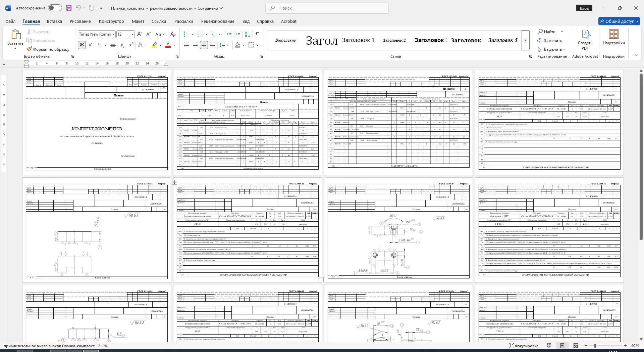Select the bullets list icon
Viewport: 644px width, 352px height.
[x=186, y=34]
